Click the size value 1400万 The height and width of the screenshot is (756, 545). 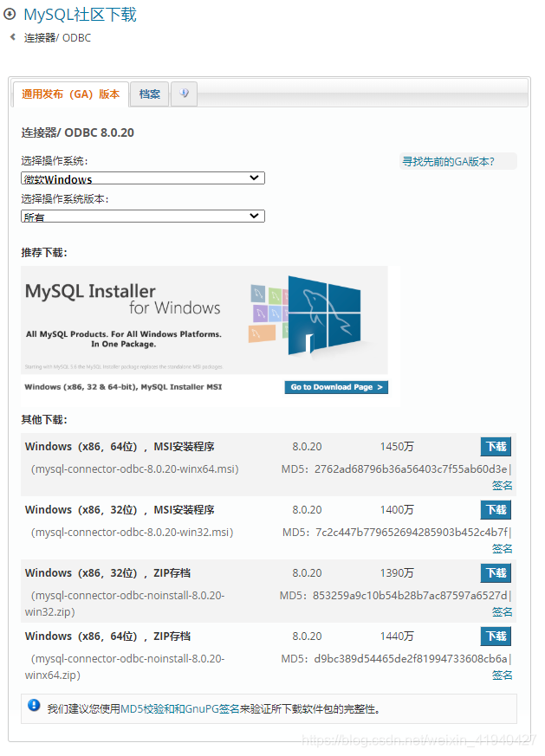(x=397, y=509)
